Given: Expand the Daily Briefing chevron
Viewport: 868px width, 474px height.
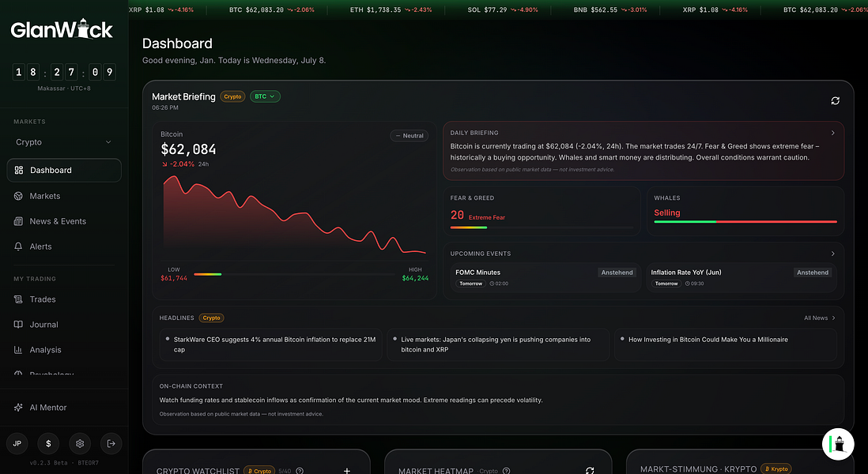Looking at the screenshot, I should [832, 133].
